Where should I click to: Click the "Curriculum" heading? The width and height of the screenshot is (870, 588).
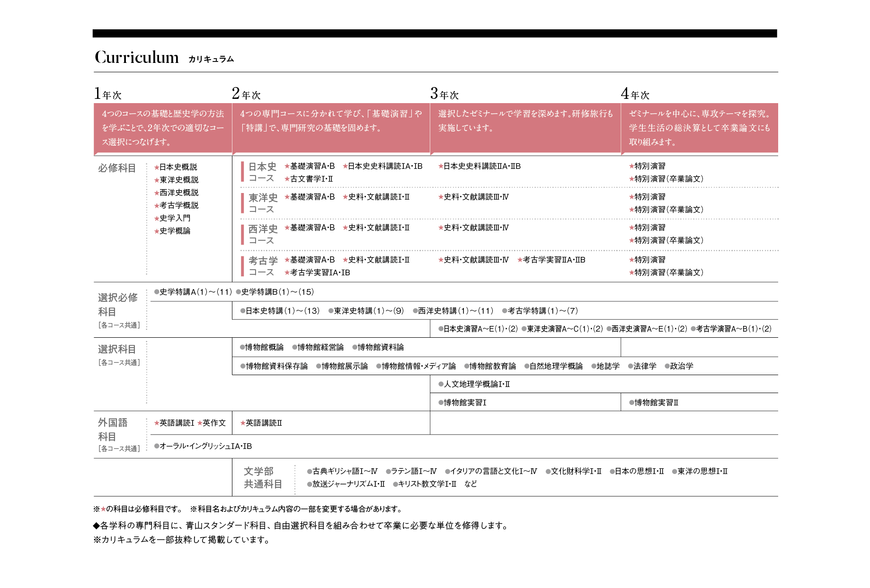137,57
